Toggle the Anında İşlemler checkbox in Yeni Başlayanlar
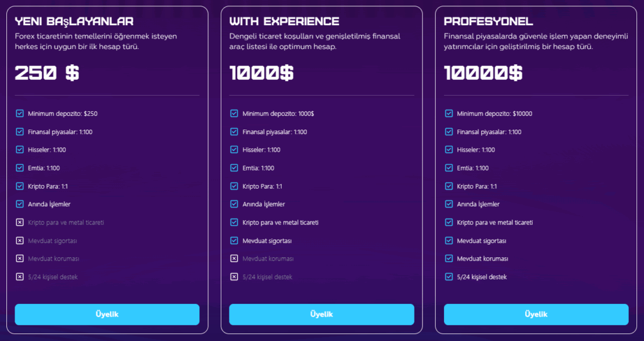 point(19,204)
